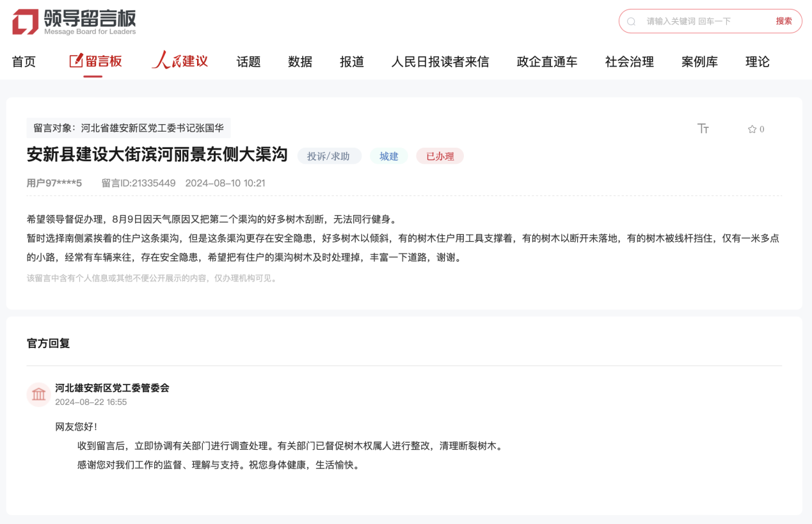Click the 领导留言板 site logo
The image size is (812, 524).
click(x=74, y=22)
